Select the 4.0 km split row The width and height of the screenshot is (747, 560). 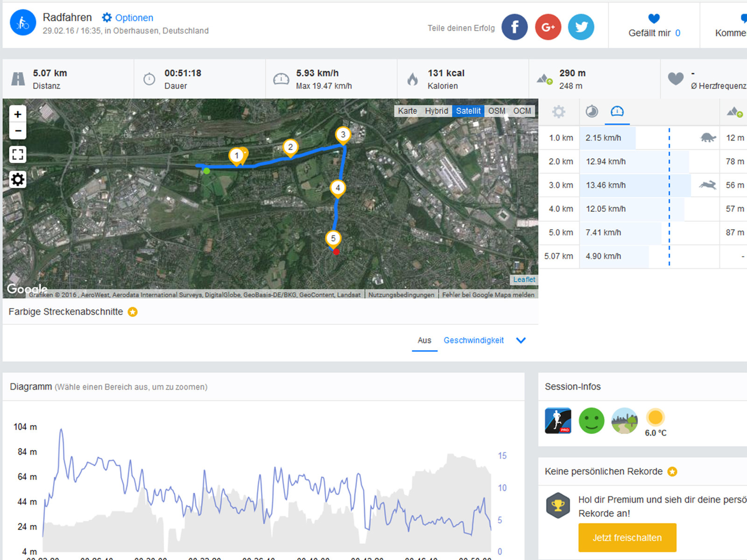(x=643, y=209)
